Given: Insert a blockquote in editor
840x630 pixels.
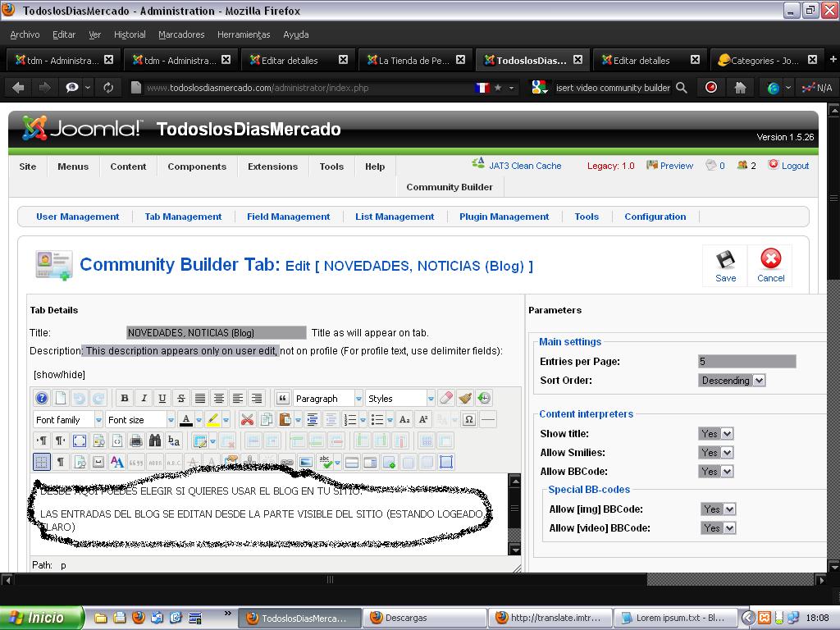Looking at the screenshot, I should point(283,398).
